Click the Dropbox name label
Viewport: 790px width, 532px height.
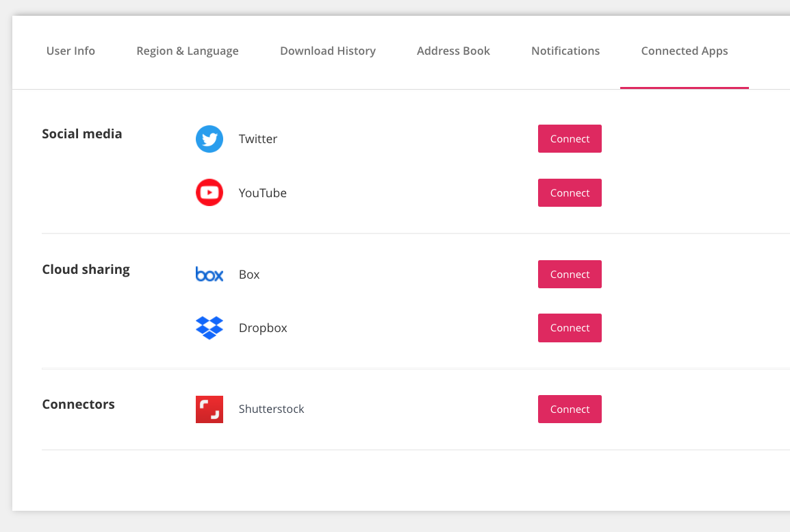point(263,328)
